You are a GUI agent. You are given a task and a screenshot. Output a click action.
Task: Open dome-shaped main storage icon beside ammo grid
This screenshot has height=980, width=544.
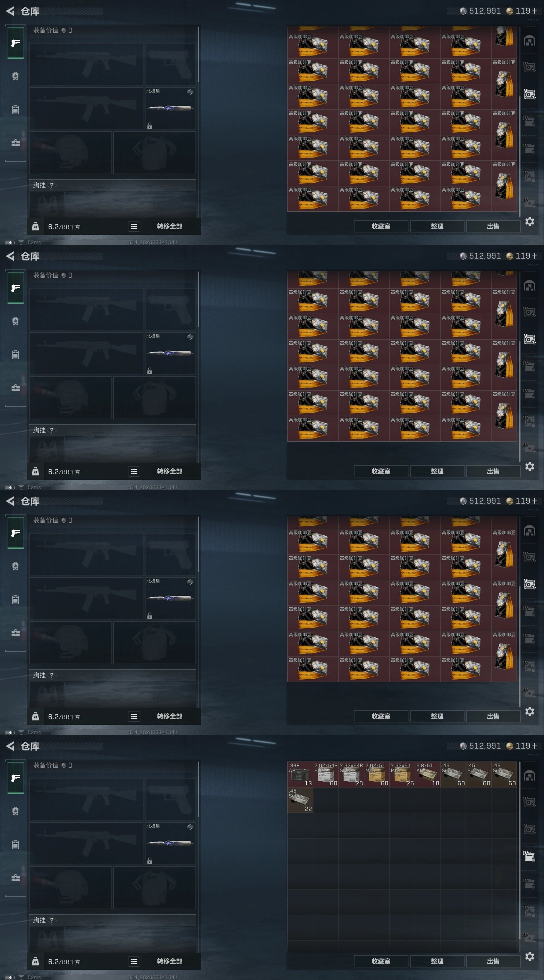tap(530, 776)
